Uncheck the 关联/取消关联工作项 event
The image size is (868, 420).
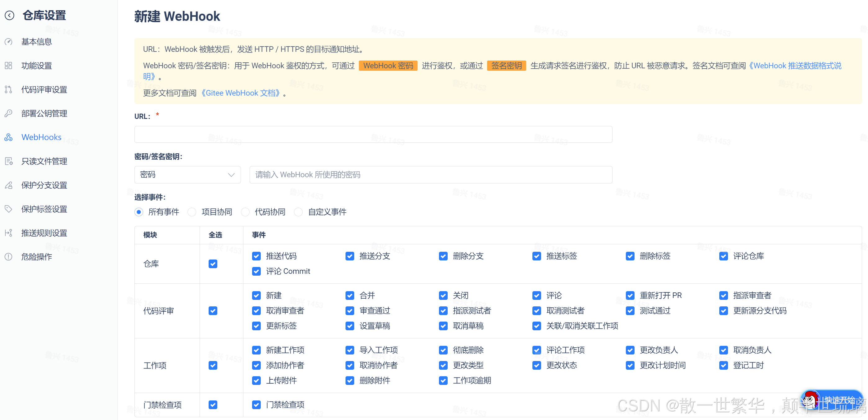coord(536,326)
